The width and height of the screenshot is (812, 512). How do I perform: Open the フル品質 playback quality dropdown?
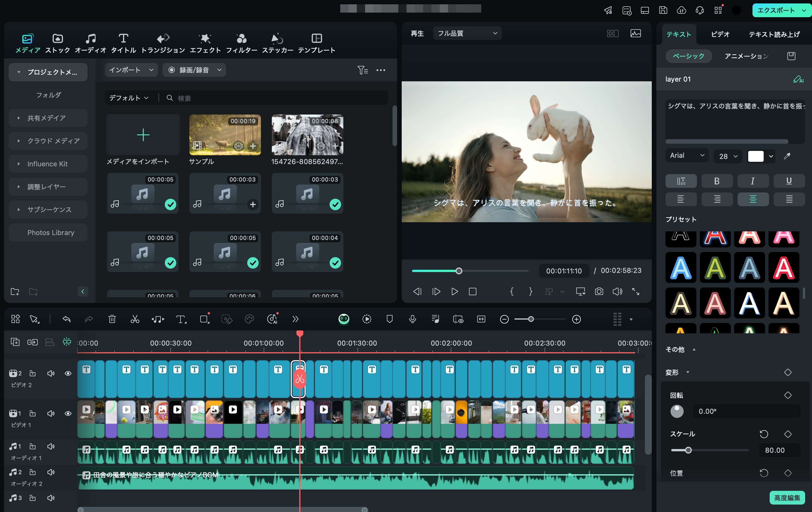pos(467,34)
